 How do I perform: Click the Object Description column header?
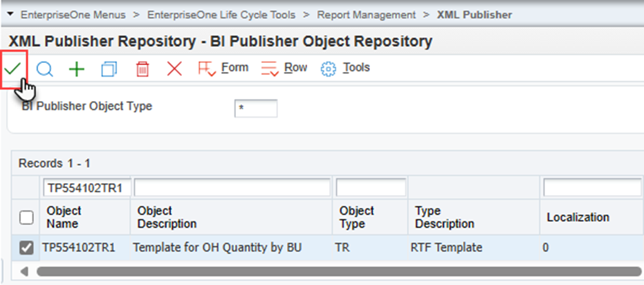point(167,217)
